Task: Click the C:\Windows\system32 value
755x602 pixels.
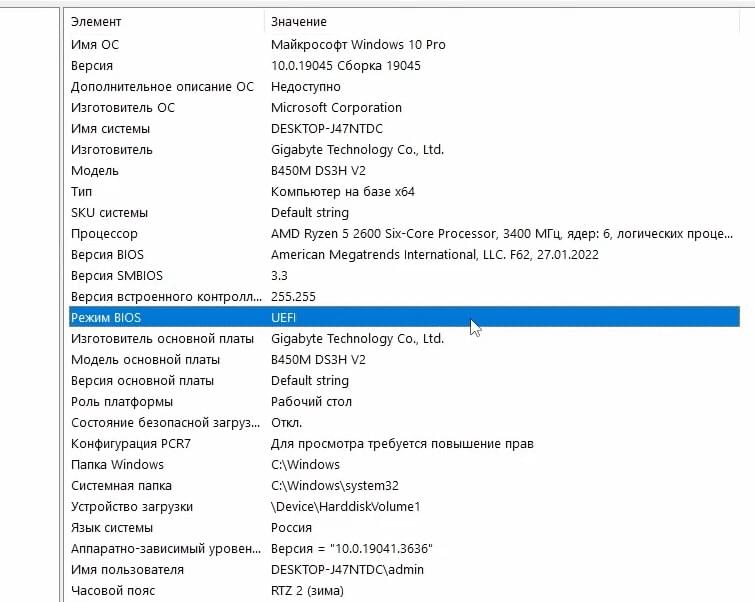Action: (x=335, y=486)
